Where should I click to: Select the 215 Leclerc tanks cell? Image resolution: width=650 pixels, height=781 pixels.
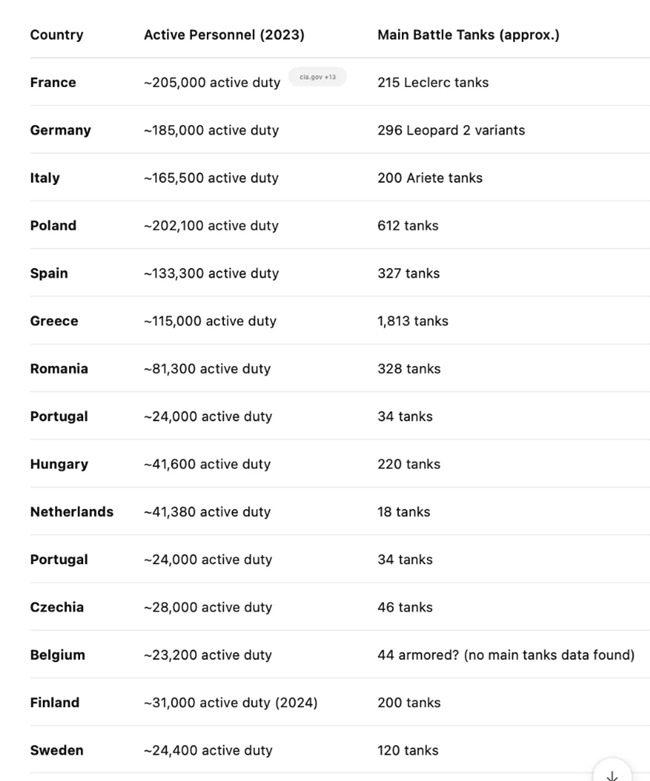(433, 83)
